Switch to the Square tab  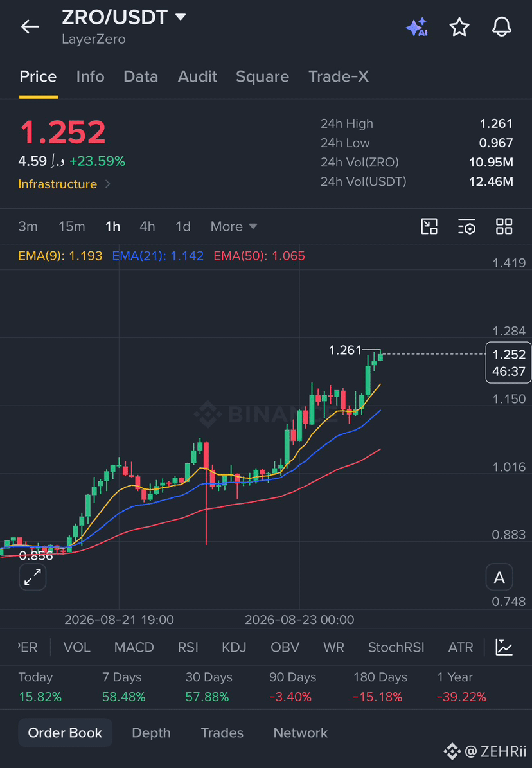[263, 76]
